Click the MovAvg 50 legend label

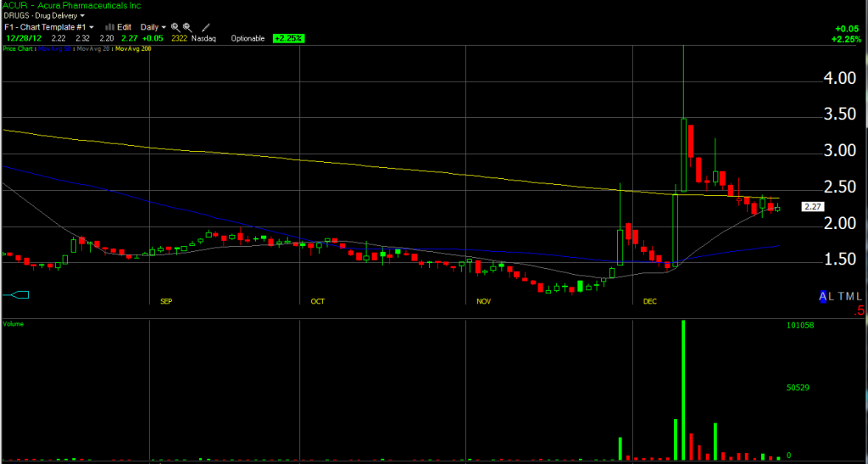55,48
